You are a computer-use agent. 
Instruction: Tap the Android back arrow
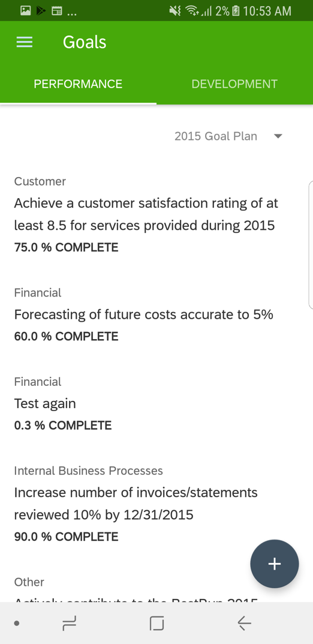[245, 624]
